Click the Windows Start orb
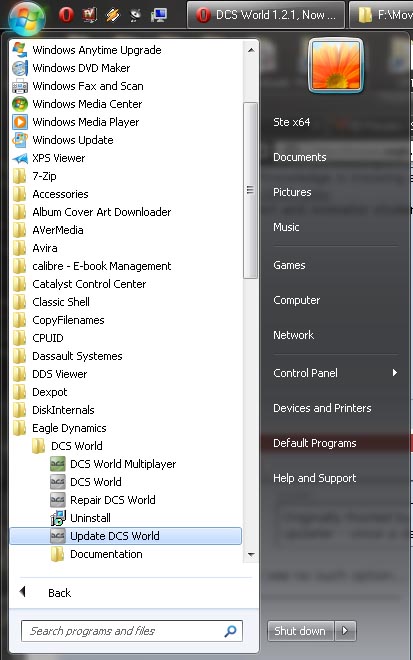This screenshot has height=660, width=413. (x=27, y=17)
